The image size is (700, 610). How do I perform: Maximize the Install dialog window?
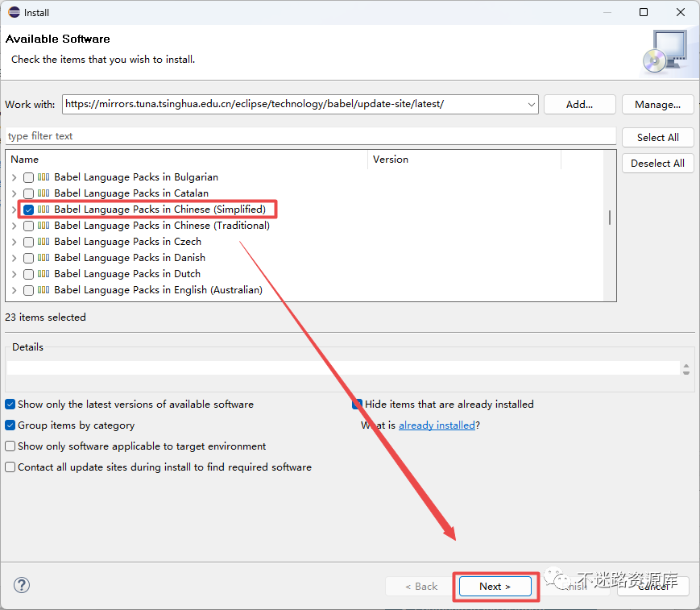pos(644,12)
